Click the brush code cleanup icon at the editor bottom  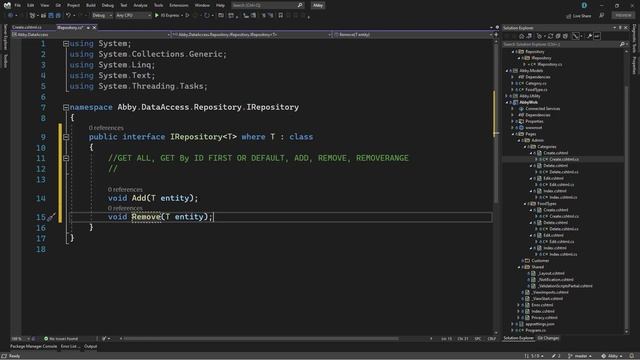(x=104, y=338)
